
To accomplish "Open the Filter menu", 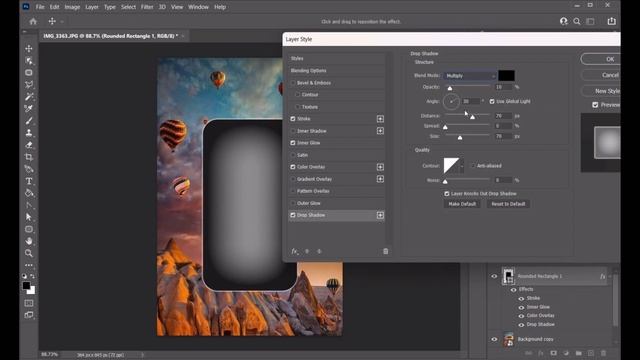I will [147, 7].
